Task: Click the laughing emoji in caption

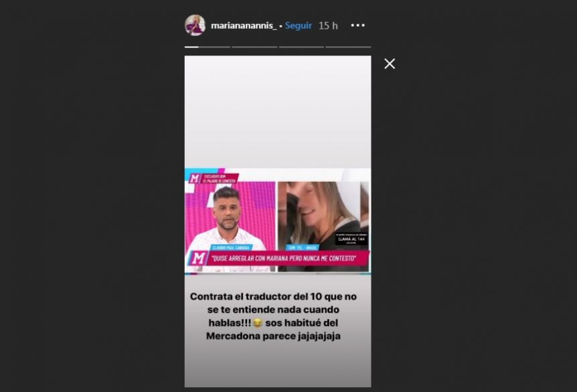Action: coord(258,323)
